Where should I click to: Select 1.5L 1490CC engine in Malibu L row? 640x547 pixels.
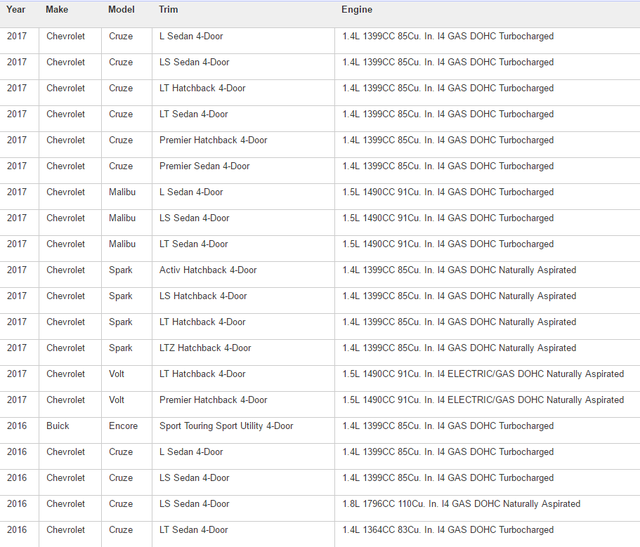click(448, 192)
